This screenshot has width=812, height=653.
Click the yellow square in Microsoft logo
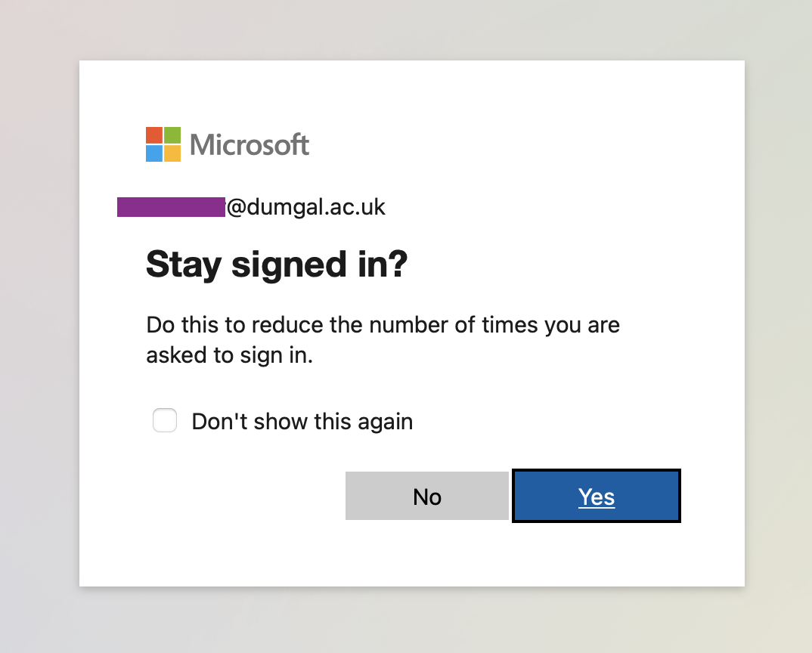(172, 153)
